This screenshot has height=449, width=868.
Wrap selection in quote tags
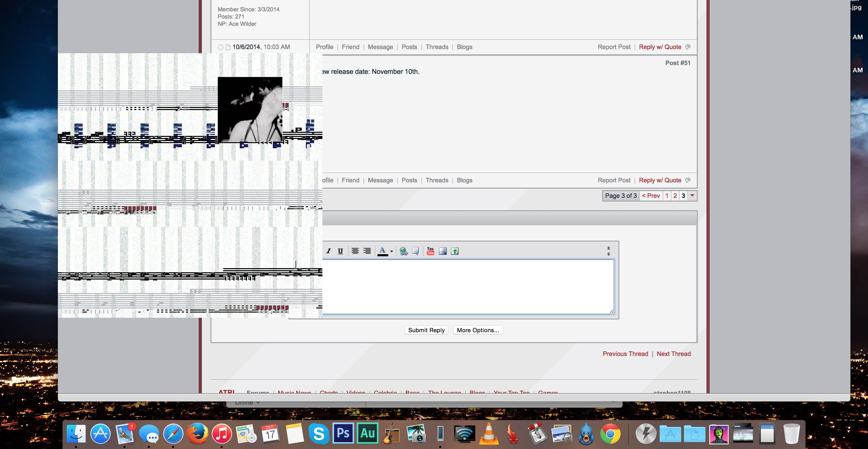[x=415, y=251]
